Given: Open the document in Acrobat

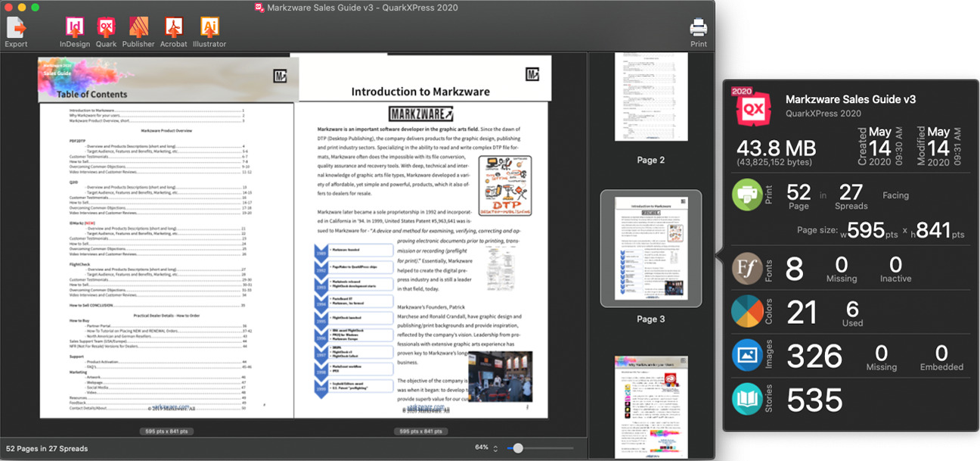Looking at the screenshot, I should [174, 28].
